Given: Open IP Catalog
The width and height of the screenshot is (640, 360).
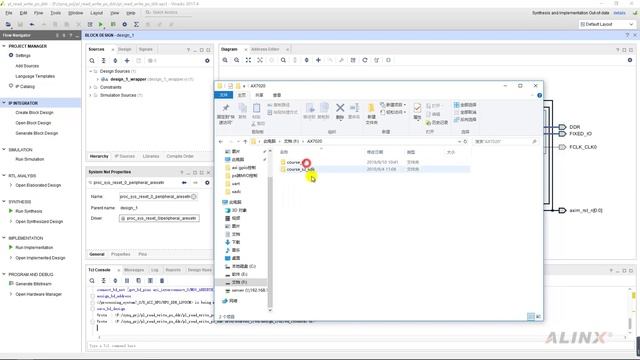Looking at the screenshot, I should 25,87.
